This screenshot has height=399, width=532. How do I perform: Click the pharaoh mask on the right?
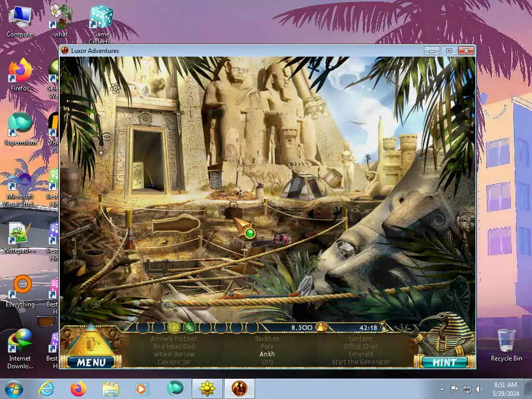[x=465, y=220]
